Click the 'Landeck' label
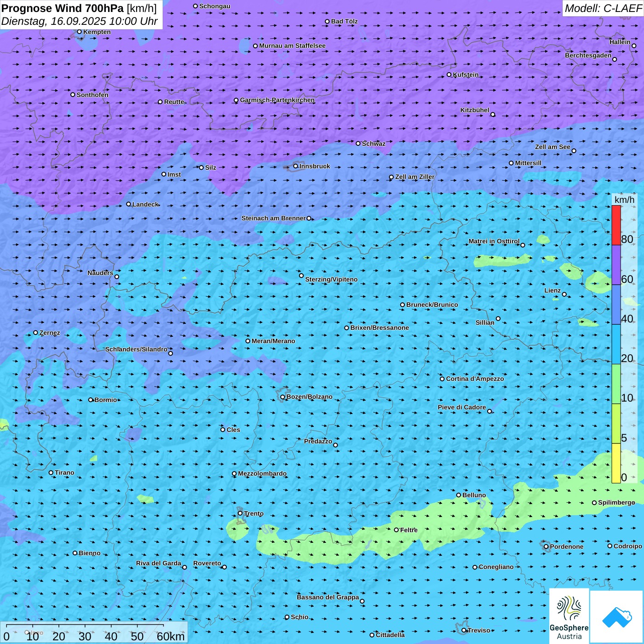The width and height of the screenshot is (644, 644). [x=145, y=204]
